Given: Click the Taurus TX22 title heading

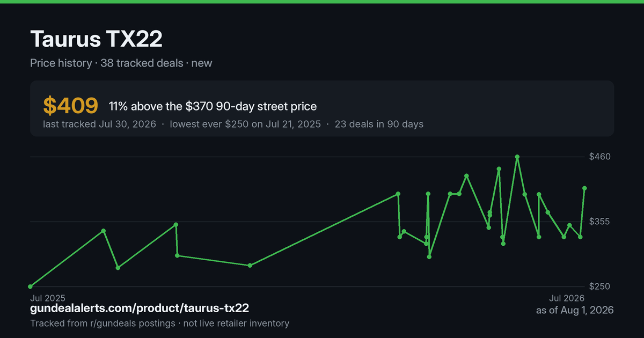Looking at the screenshot, I should click(x=96, y=39).
